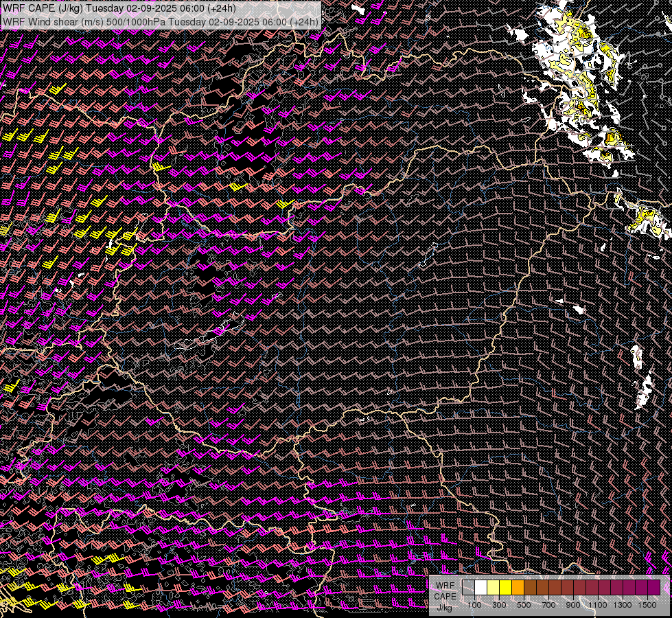Click the white legend swatch
The width and height of the screenshot is (672, 618).
coord(481,587)
